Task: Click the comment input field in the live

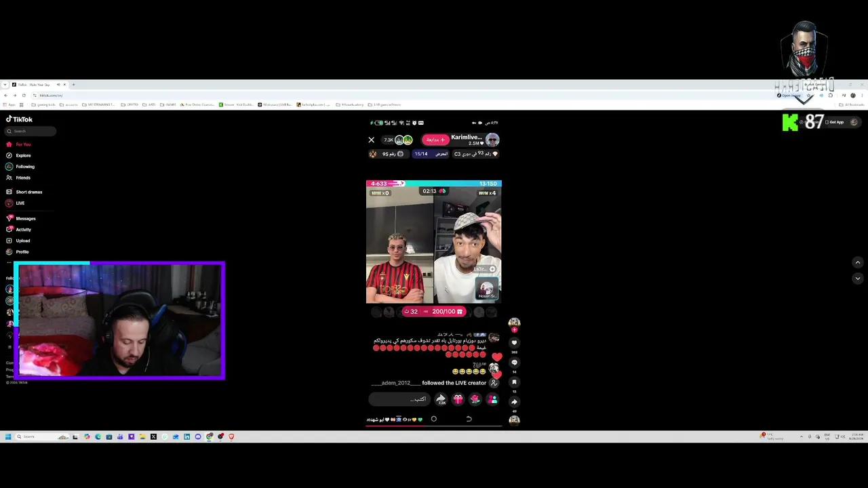Action: 399,399
